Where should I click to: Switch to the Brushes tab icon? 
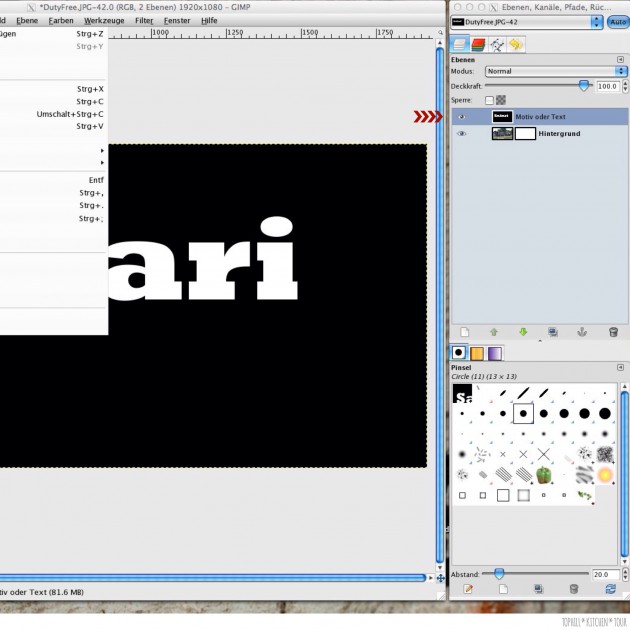(x=459, y=353)
